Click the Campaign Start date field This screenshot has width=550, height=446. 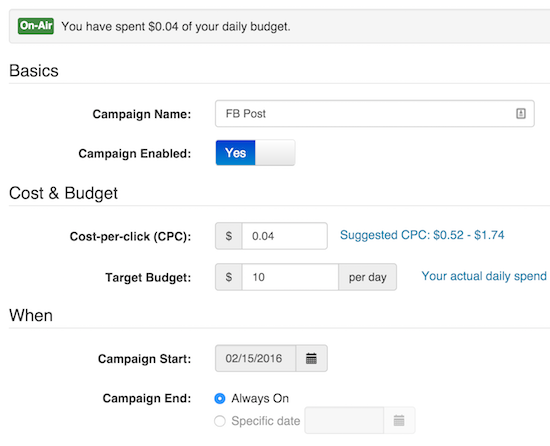tap(256, 358)
